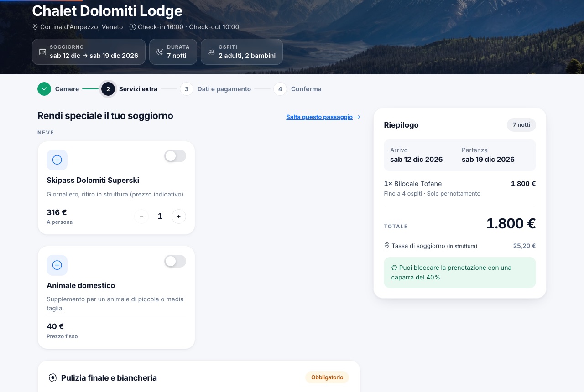Jump to the Dati e pagamento step

215,89
